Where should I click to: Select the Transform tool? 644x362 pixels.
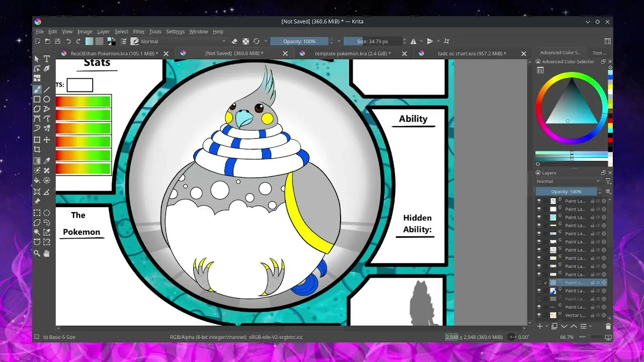coord(37,140)
